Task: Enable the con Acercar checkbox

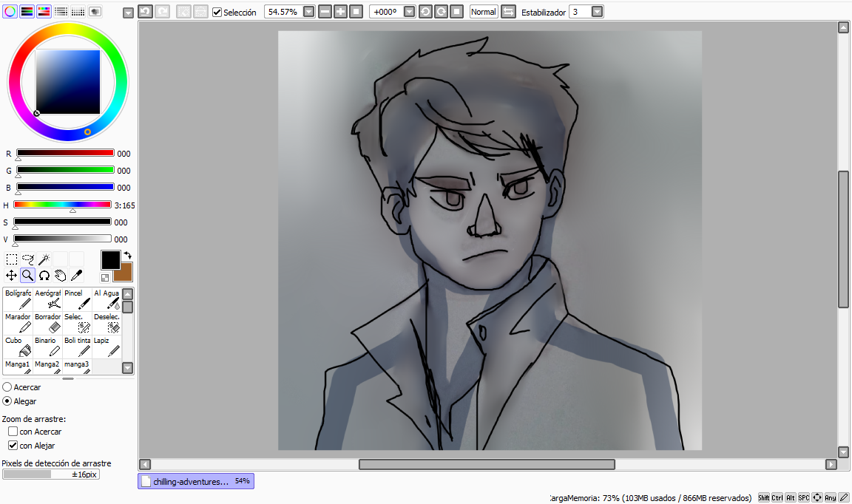Action: [13, 432]
